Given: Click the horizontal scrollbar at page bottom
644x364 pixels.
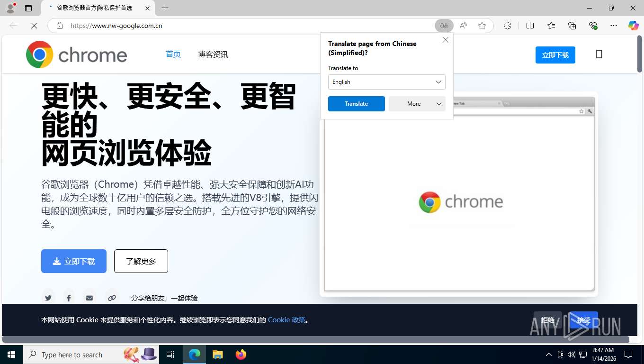Looking at the screenshot, I should (315, 339).
